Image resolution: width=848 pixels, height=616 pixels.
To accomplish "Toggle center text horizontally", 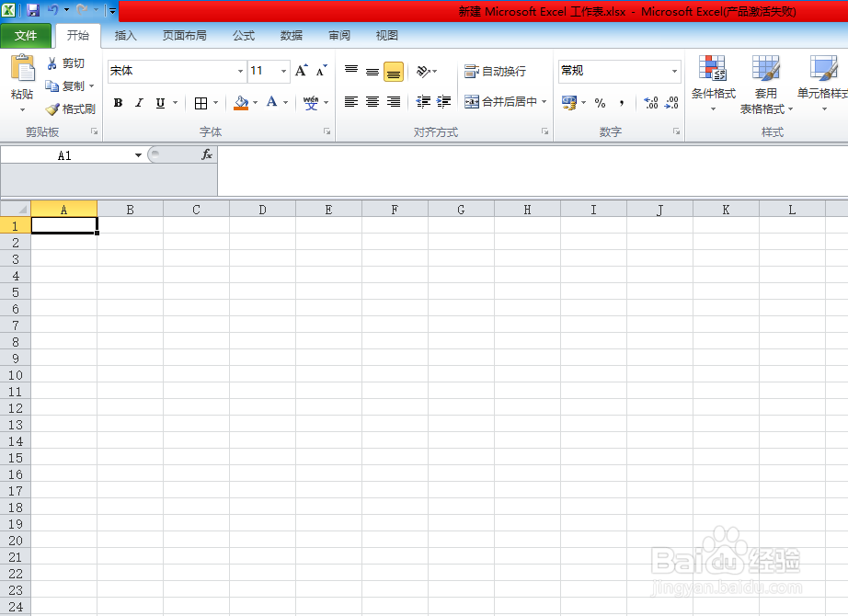I will (372, 102).
